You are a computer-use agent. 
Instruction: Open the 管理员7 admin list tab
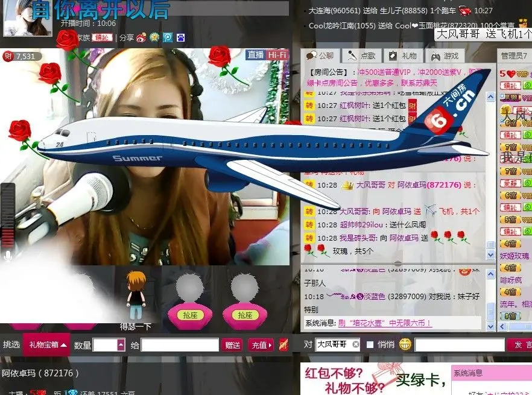[515, 55]
